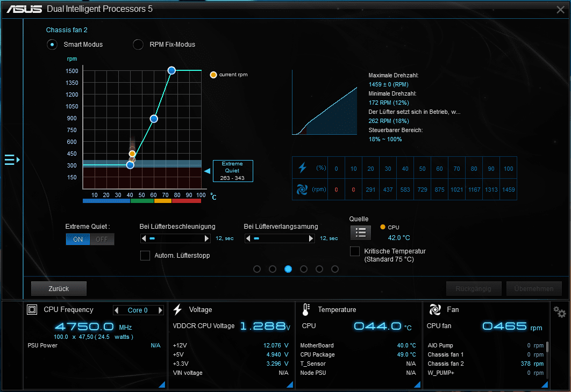Increase Lüfterbeschleunigung time with right arrow

pos(206,238)
